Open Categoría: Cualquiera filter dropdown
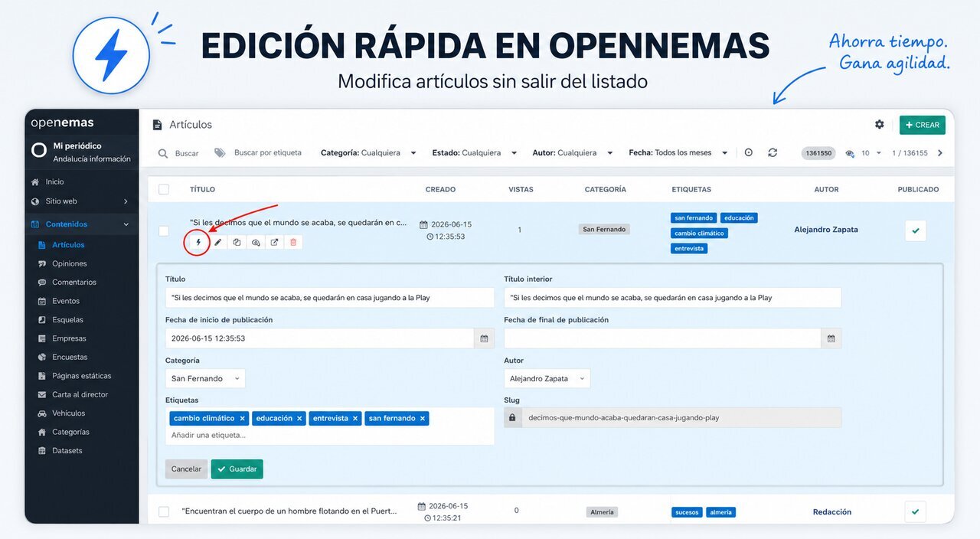Screen dimensions: 980x539 [x=368, y=153]
